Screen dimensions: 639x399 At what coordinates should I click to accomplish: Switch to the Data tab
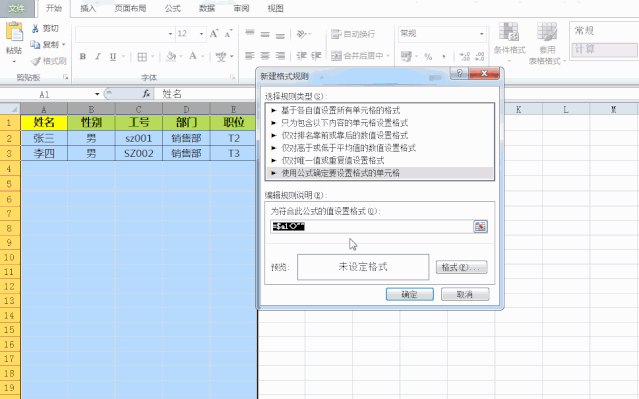point(207,8)
